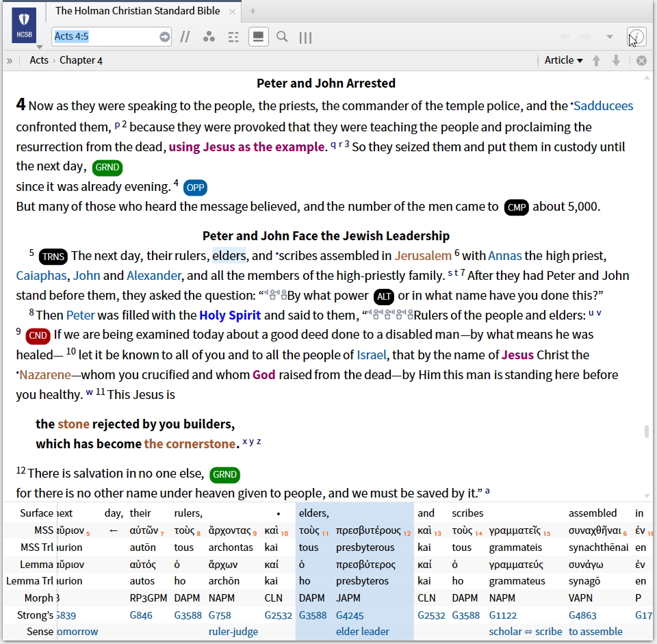This screenshot has height=644, width=657.
Task: Open the Article navigation dropdown
Action: point(563,60)
